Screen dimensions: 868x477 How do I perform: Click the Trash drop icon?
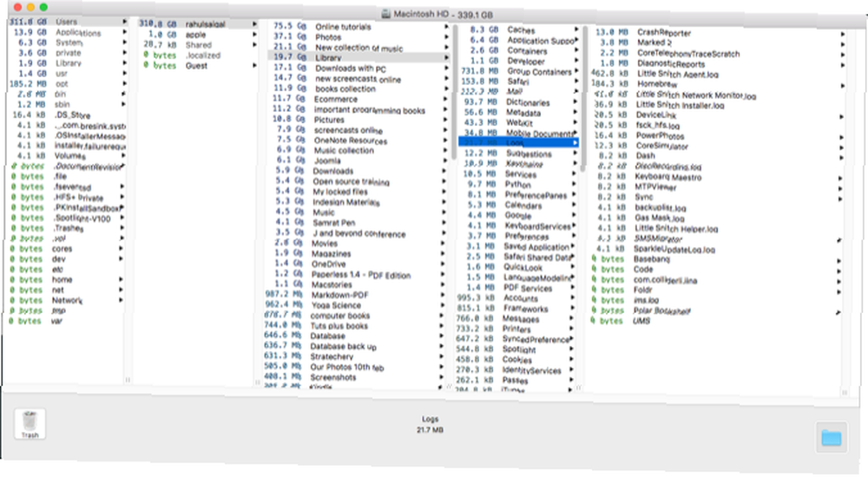point(30,424)
